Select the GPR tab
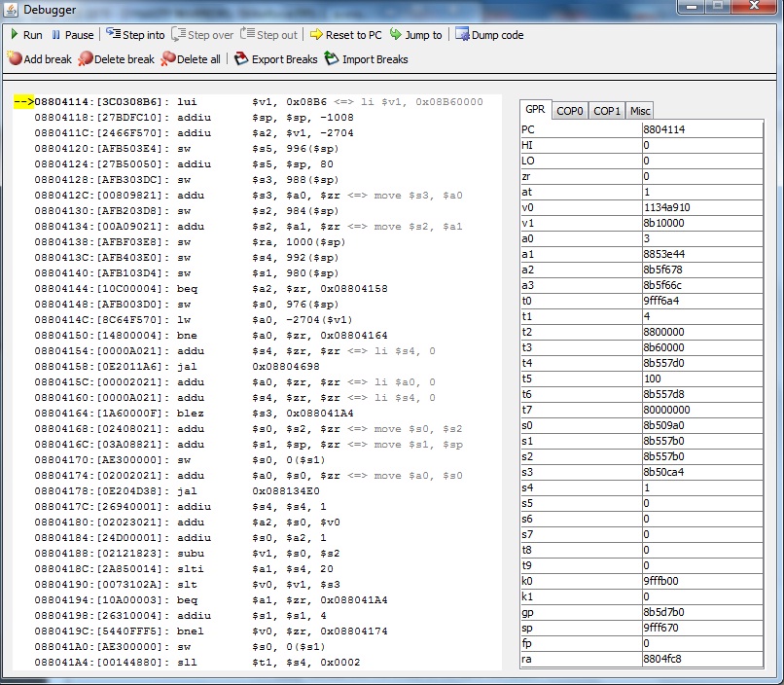Image resolution: width=784 pixels, height=685 pixels. [535, 110]
